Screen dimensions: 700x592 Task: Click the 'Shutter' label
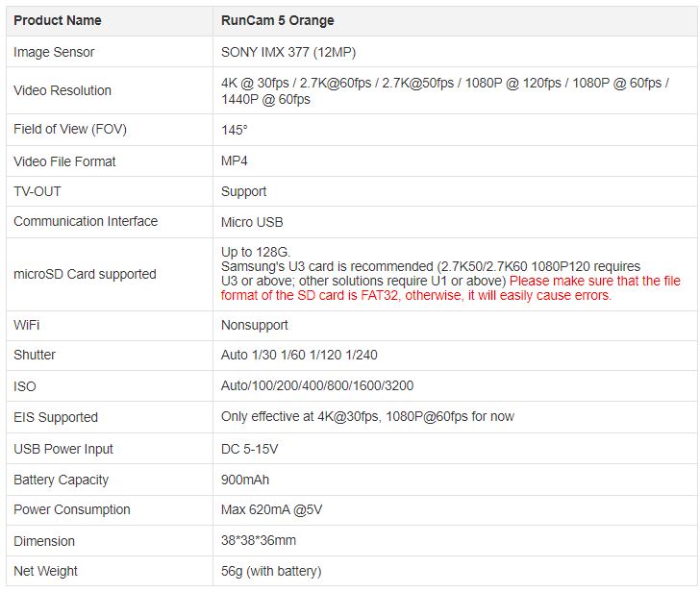pos(35,356)
